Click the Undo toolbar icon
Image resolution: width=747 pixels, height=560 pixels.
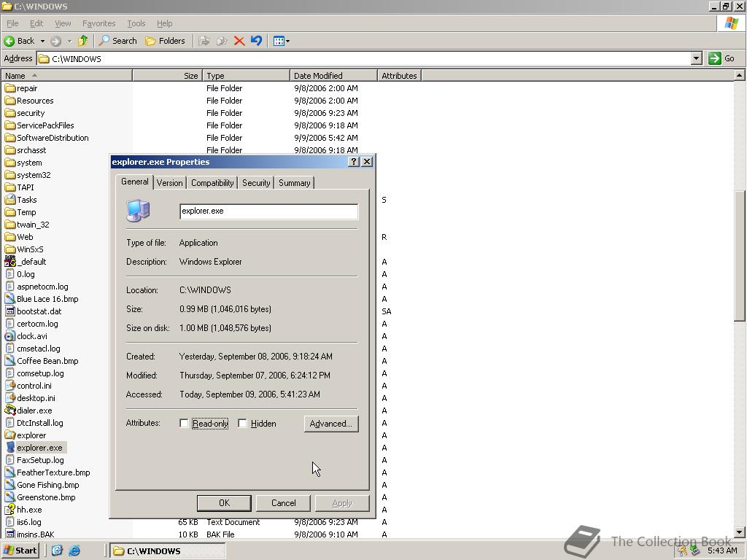coord(256,41)
